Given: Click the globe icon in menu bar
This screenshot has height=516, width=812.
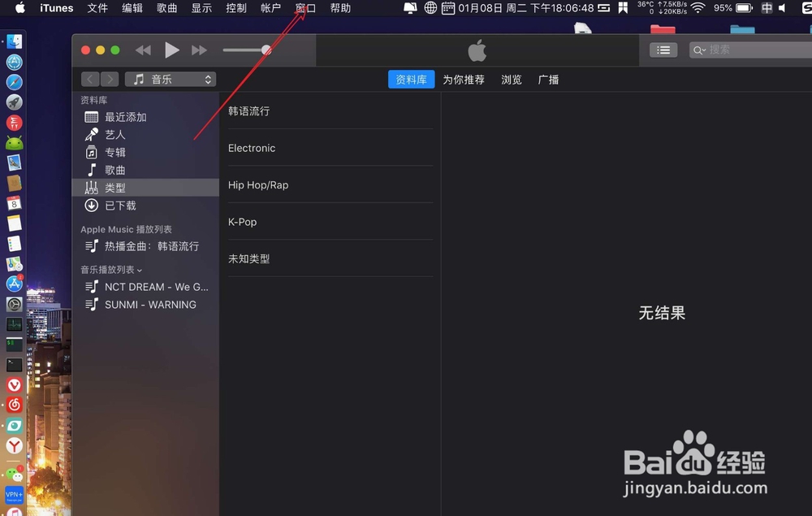Looking at the screenshot, I should tap(430, 8).
